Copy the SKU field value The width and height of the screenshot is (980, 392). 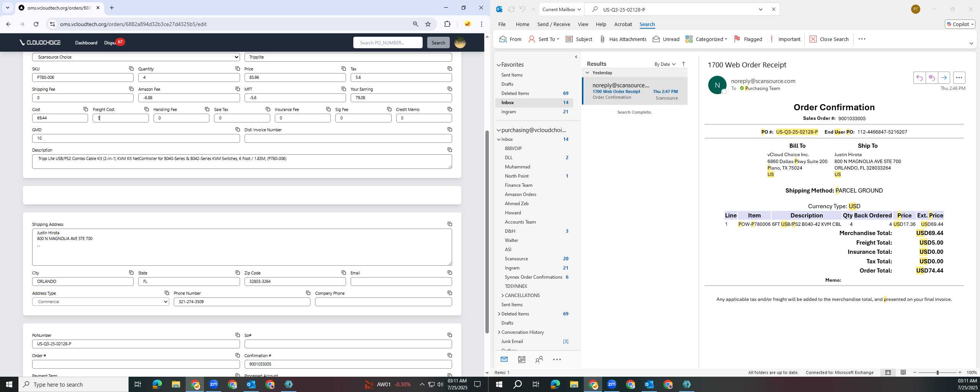pos(131,69)
